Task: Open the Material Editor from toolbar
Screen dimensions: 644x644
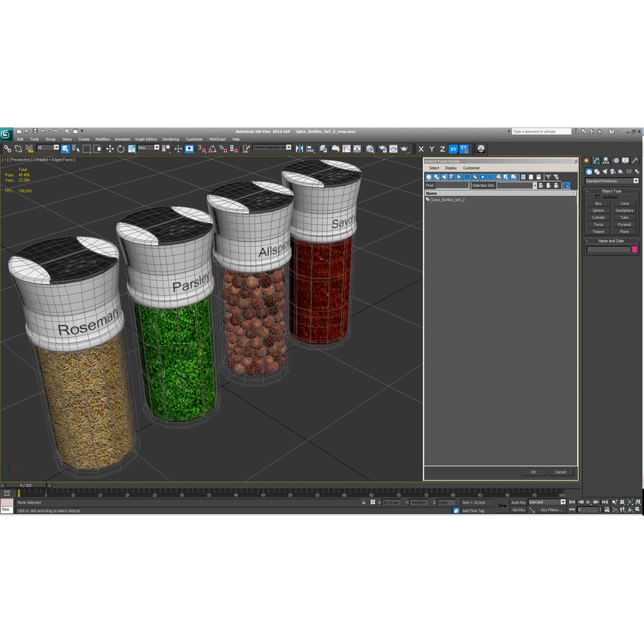Action: (370, 148)
